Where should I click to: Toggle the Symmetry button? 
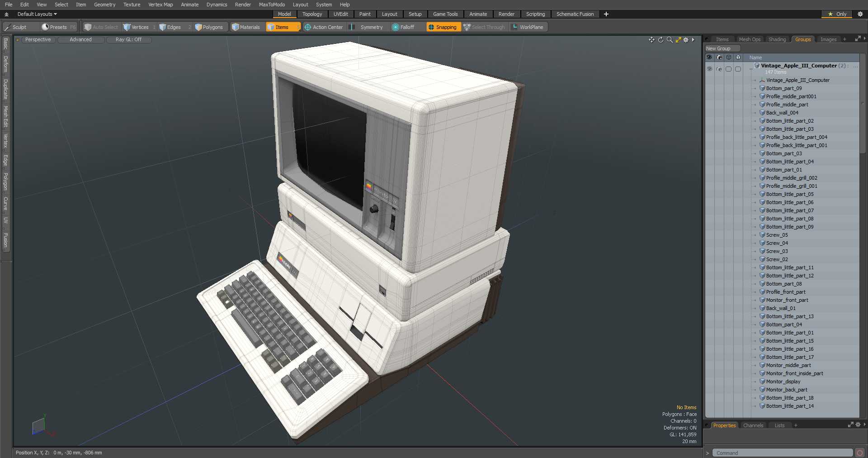coord(367,27)
